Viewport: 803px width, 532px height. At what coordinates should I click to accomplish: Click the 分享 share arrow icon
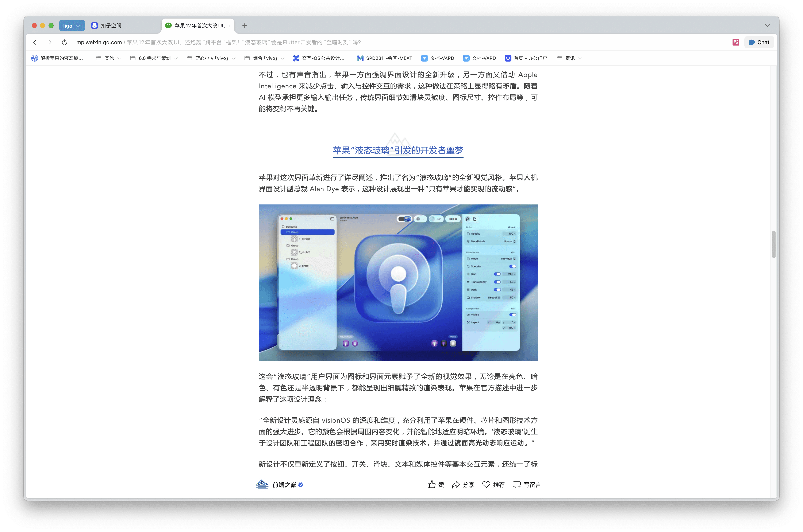(456, 485)
